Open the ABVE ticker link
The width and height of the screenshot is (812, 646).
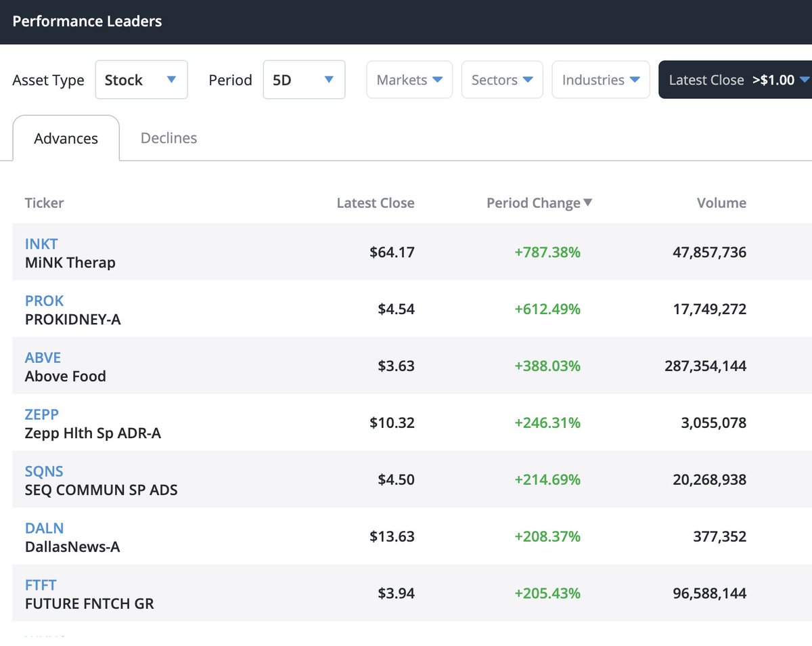(43, 358)
